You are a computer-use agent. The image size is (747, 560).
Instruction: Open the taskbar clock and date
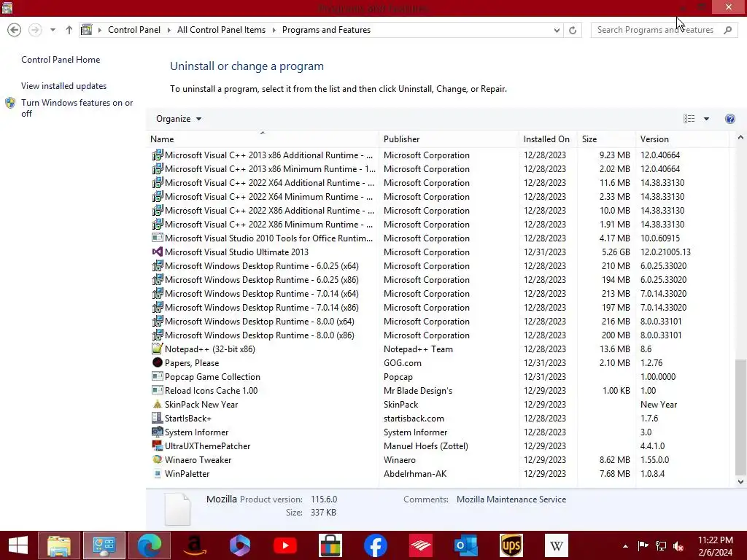[716, 546]
